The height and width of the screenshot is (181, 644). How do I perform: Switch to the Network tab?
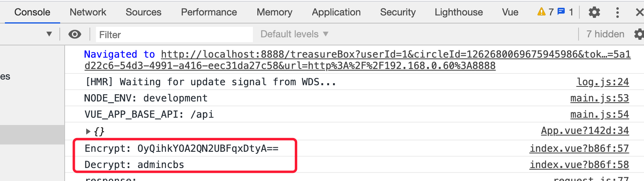[x=88, y=12]
